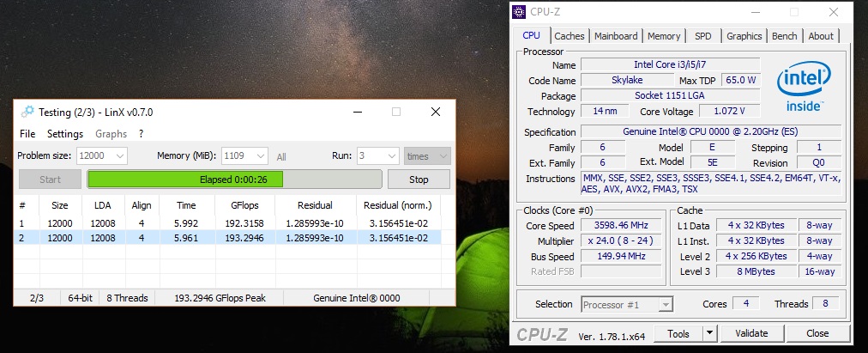Viewport: 868px width, 353px height.
Task: Click the GFlops column header
Action: (244, 205)
